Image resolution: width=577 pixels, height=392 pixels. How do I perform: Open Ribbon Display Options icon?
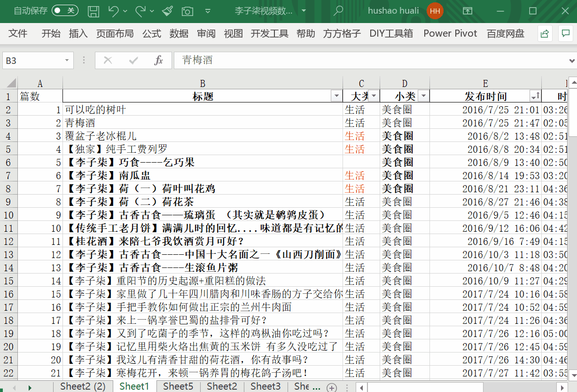468,11
